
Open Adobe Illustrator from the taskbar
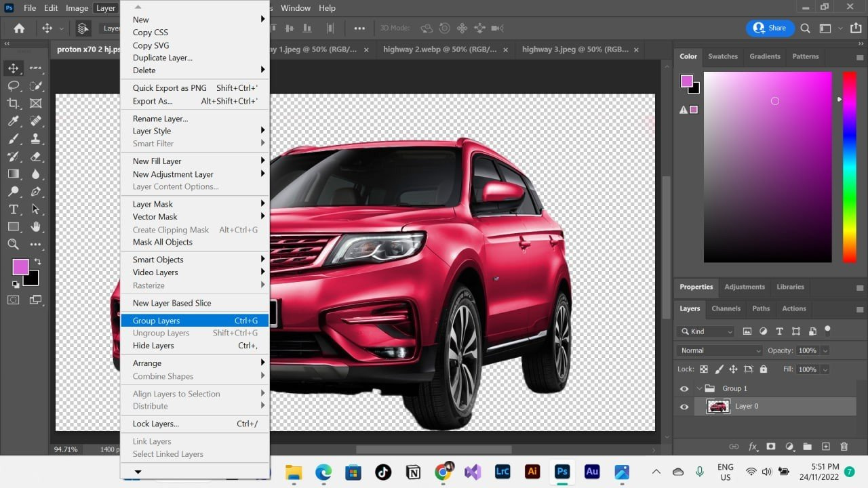click(x=532, y=472)
